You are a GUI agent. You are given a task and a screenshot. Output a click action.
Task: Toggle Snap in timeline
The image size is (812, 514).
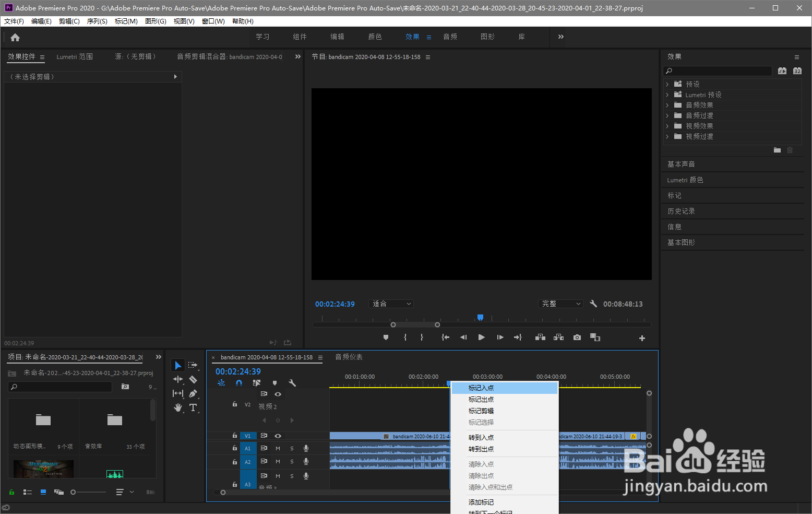pyautogui.click(x=239, y=383)
